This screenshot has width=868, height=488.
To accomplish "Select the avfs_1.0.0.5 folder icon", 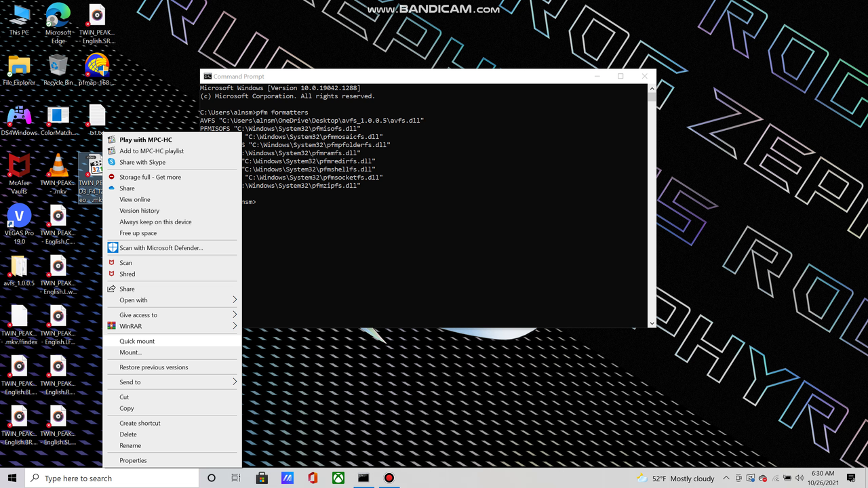I will [x=19, y=271].
